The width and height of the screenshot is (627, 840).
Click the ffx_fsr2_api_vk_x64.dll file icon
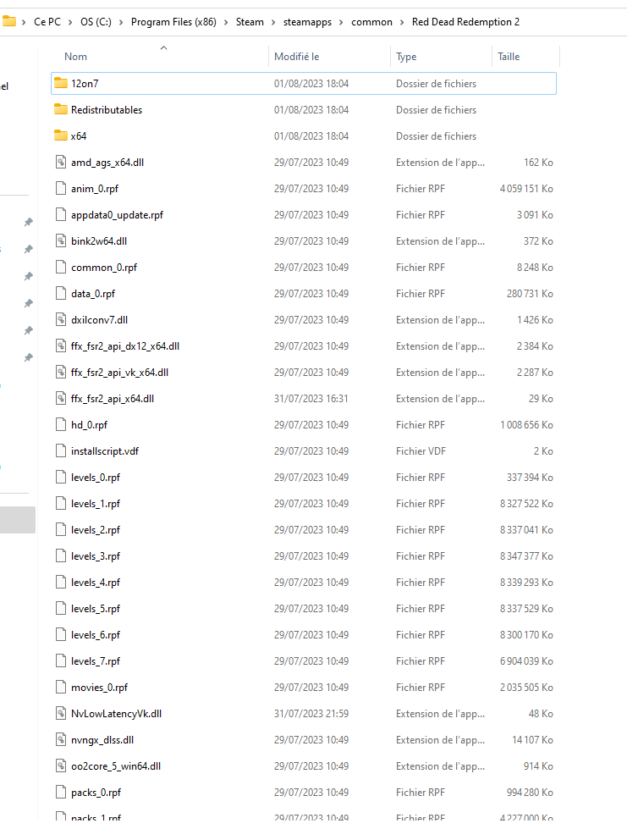[x=61, y=372]
